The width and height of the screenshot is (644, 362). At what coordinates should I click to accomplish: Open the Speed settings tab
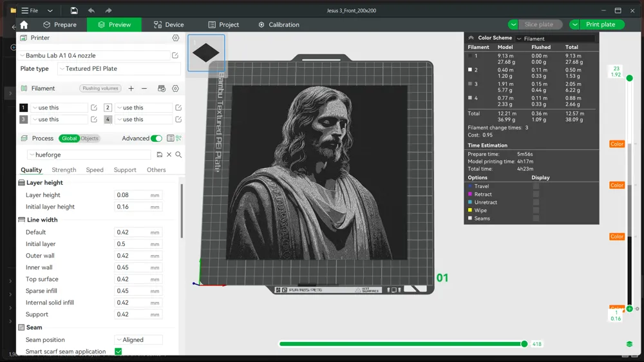click(95, 169)
